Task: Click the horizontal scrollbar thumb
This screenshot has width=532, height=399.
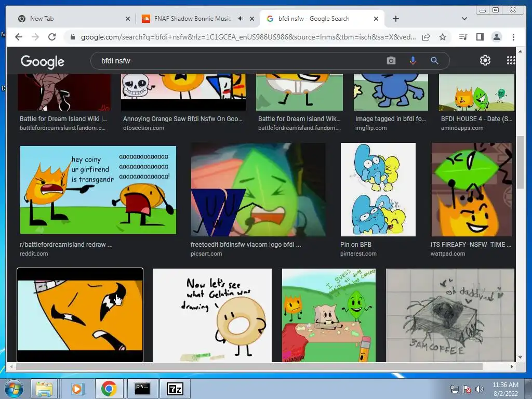Action: click(x=249, y=366)
